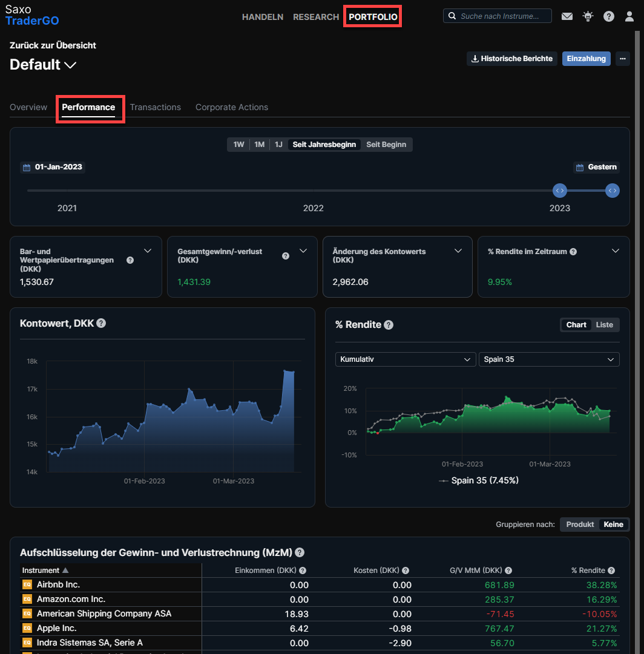Click the EQ icon beside Airbnb Inc.
This screenshot has width=644, height=654.
pyautogui.click(x=27, y=585)
